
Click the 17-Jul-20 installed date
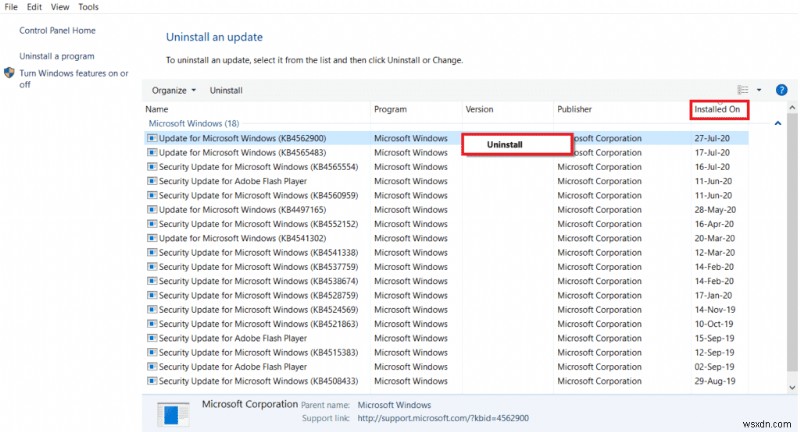tap(712, 153)
